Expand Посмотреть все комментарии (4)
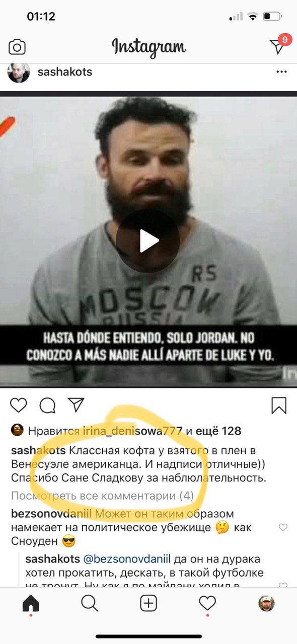297x644 pixels. click(102, 496)
